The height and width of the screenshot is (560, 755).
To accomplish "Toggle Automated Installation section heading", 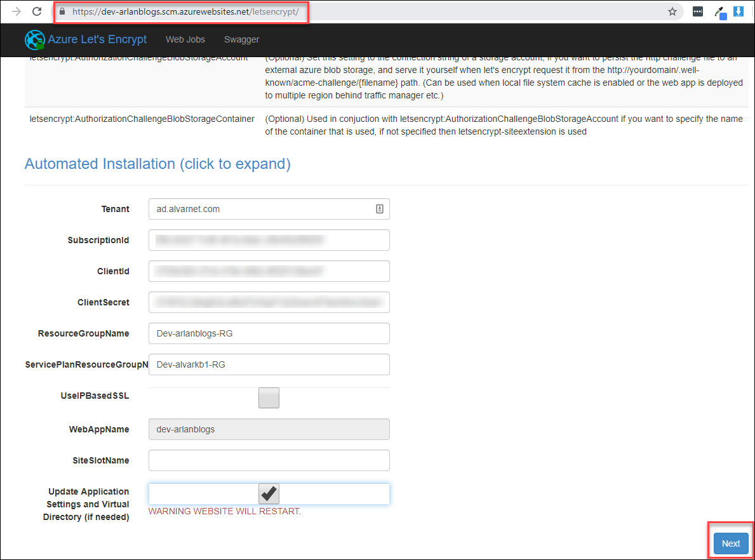I will (x=157, y=164).
